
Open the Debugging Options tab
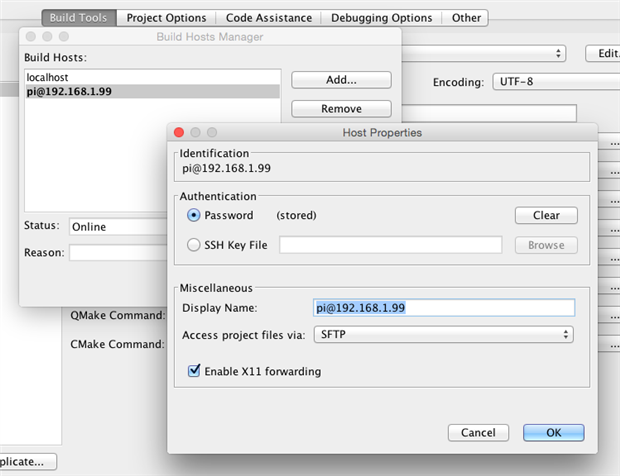coord(382,18)
